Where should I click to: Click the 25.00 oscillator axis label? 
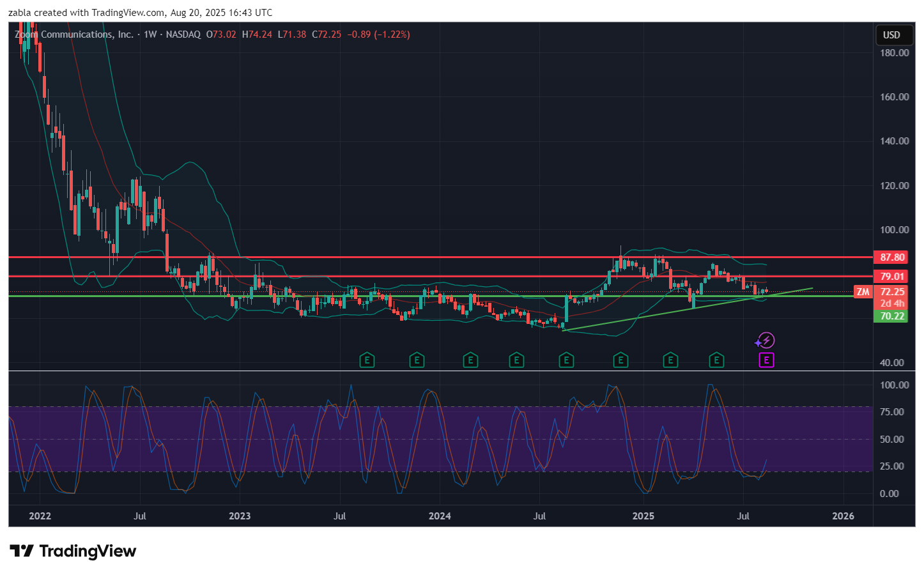click(892, 466)
